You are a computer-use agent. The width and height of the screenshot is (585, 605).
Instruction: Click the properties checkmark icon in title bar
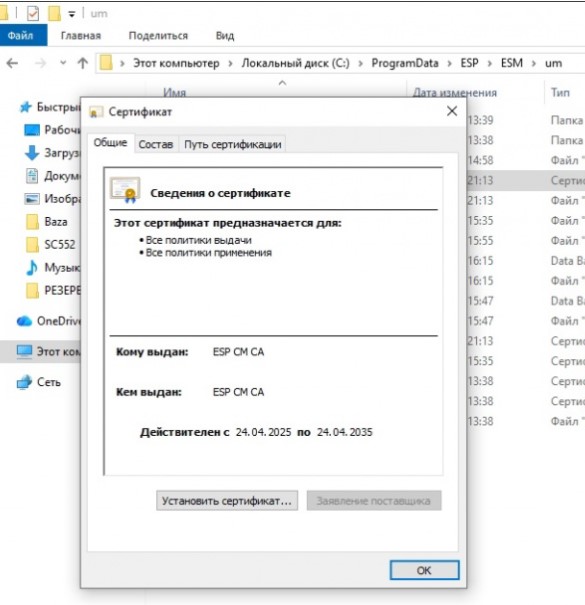click(x=33, y=14)
